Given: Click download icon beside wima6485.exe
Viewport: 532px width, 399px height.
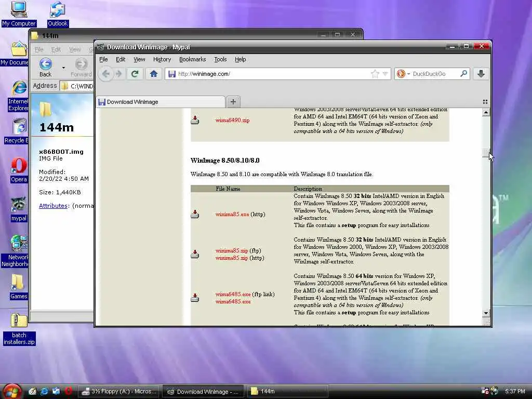Looking at the screenshot, I should [x=195, y=298].
